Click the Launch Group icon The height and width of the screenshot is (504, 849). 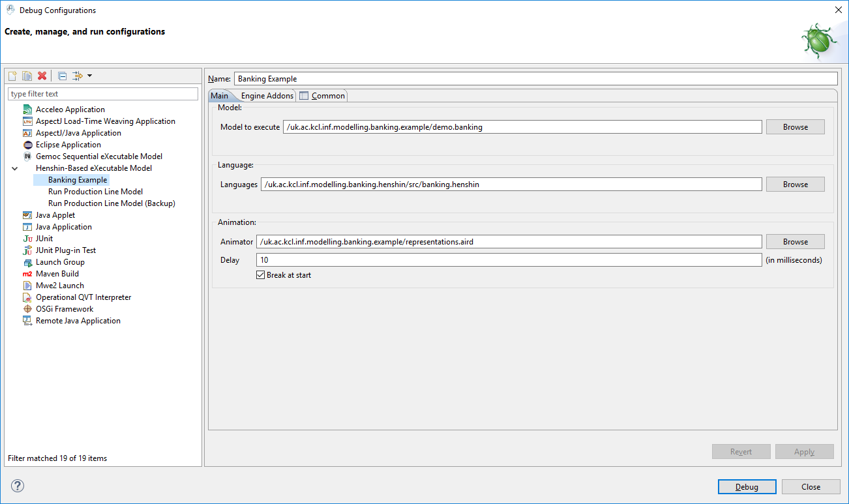[x=27, y=262]
